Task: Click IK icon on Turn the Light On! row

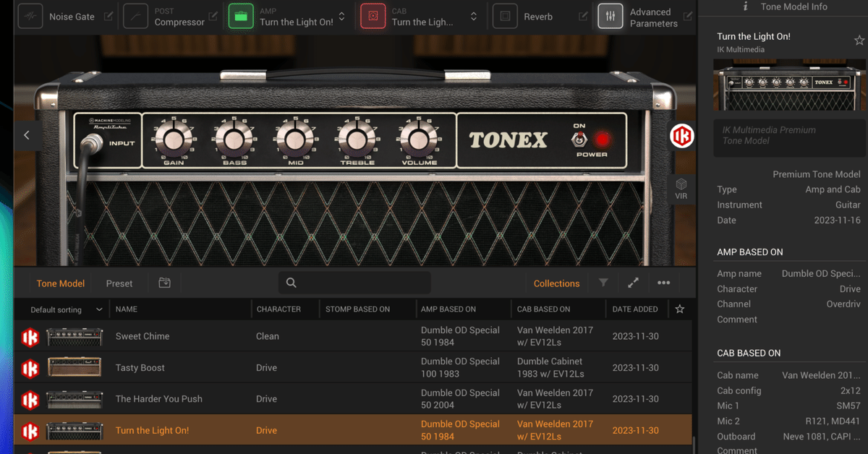Action: 30,431
